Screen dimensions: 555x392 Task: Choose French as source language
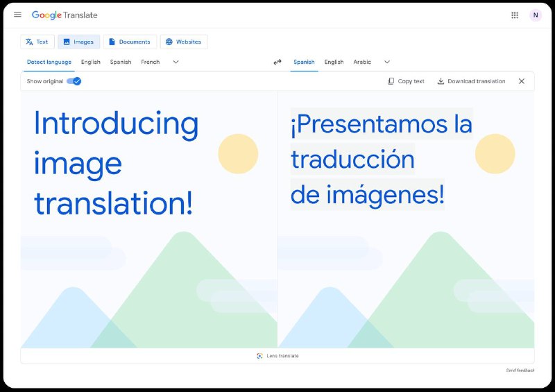(x=150, y=62)
